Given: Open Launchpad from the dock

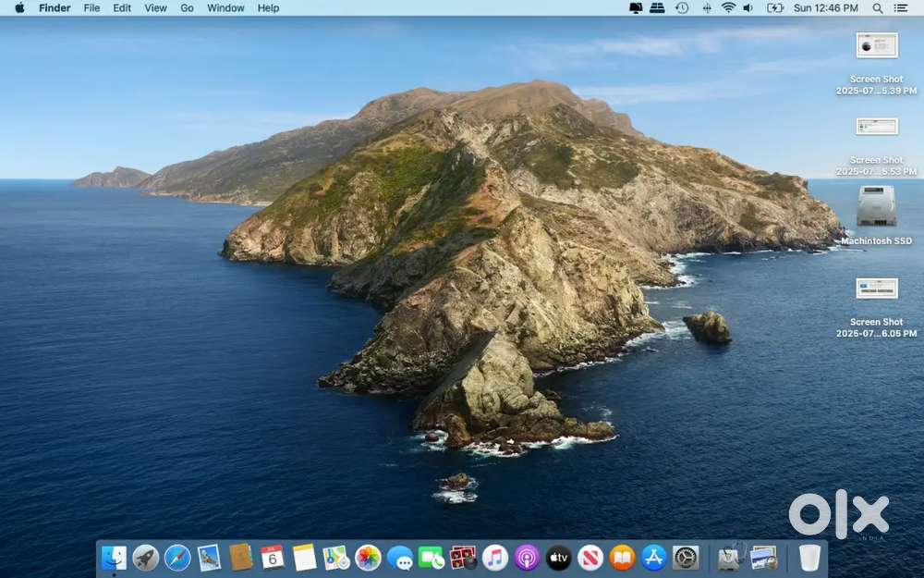Looking at the screenshot, I should pyautogui.click(x=146, y=558).
